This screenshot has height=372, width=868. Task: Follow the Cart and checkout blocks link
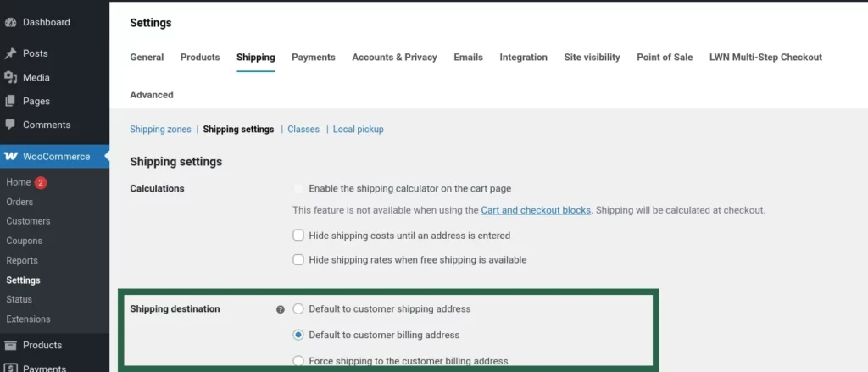tap(536, 210)
